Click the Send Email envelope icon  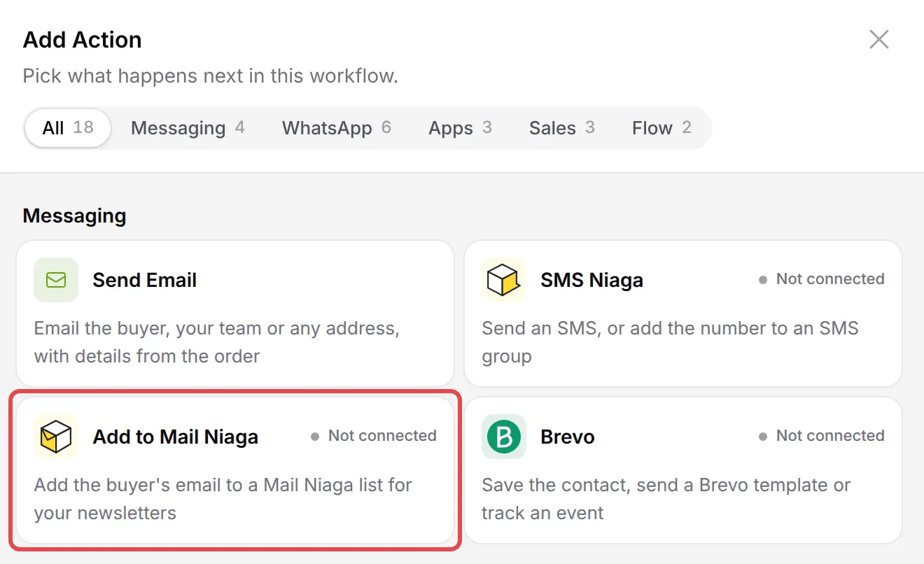(56, 280)
